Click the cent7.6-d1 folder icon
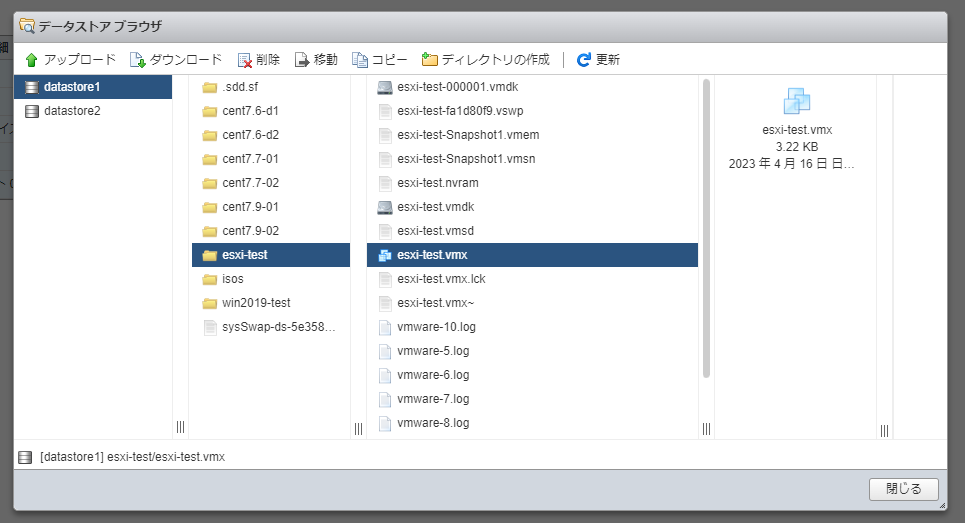 210,111
